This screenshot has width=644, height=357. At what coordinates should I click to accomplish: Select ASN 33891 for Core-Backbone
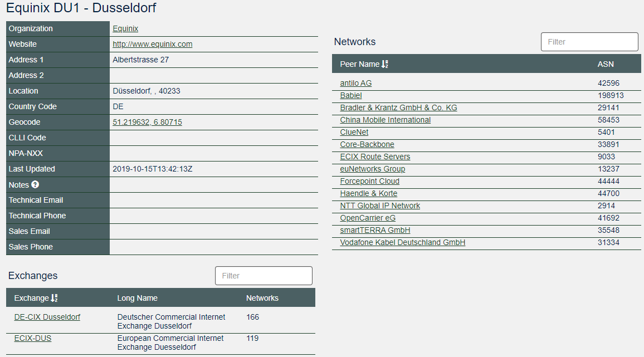tap(608, 145)
